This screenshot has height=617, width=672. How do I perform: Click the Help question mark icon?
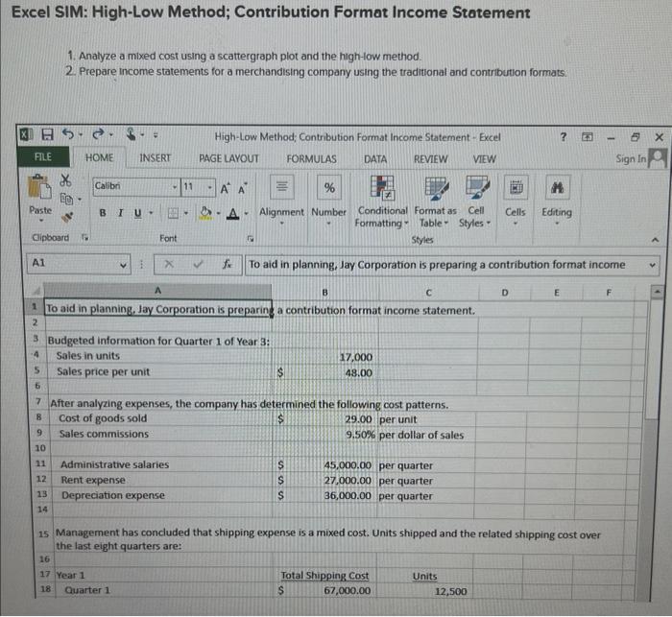click(x=564, y=136)
